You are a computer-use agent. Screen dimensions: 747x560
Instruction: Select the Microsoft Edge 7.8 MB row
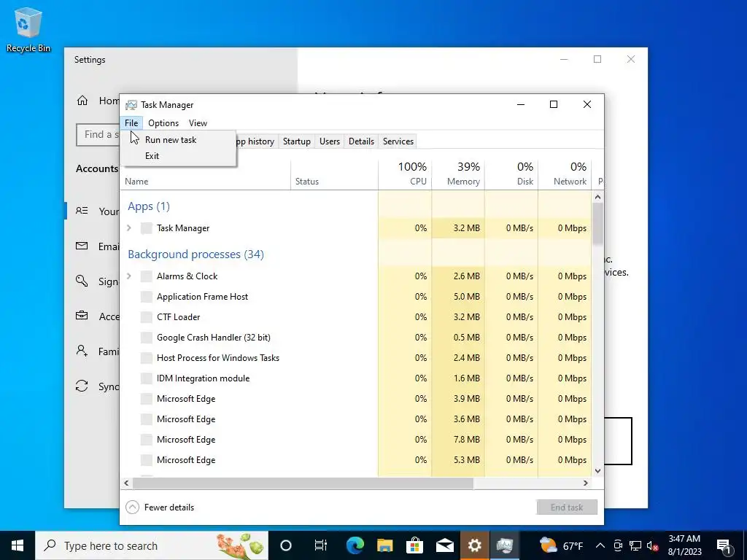[x=356, y=440]
